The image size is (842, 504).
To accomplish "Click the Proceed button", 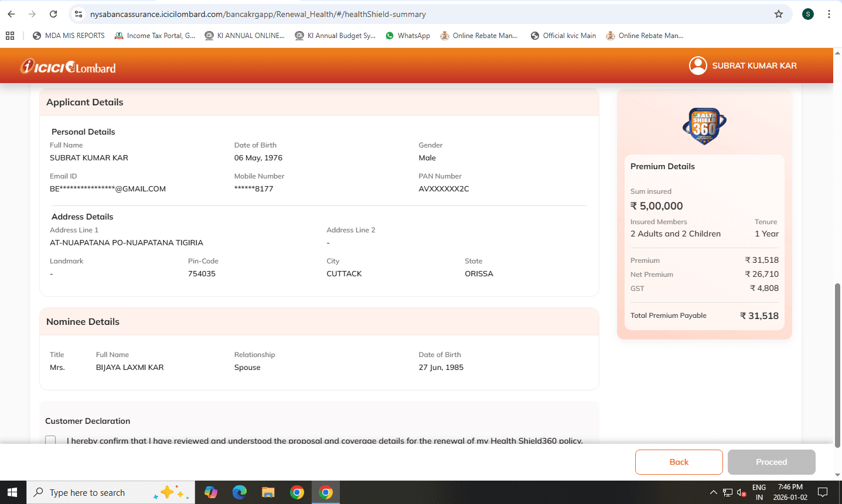I will (x=771, y=462).
